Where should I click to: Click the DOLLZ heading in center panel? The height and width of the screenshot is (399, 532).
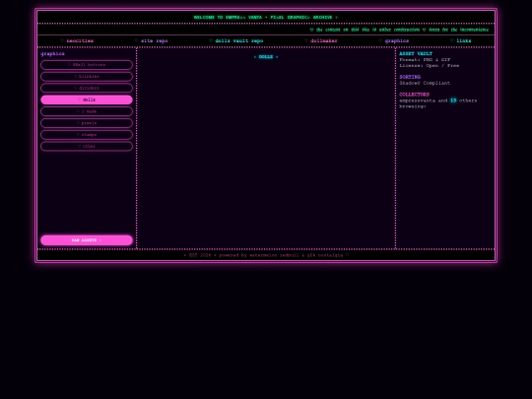point(266,57)
